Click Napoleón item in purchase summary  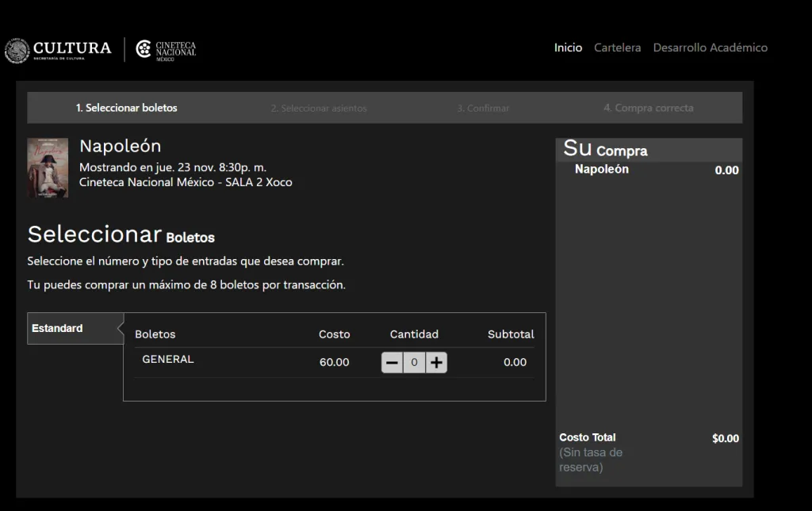point(601,169)
